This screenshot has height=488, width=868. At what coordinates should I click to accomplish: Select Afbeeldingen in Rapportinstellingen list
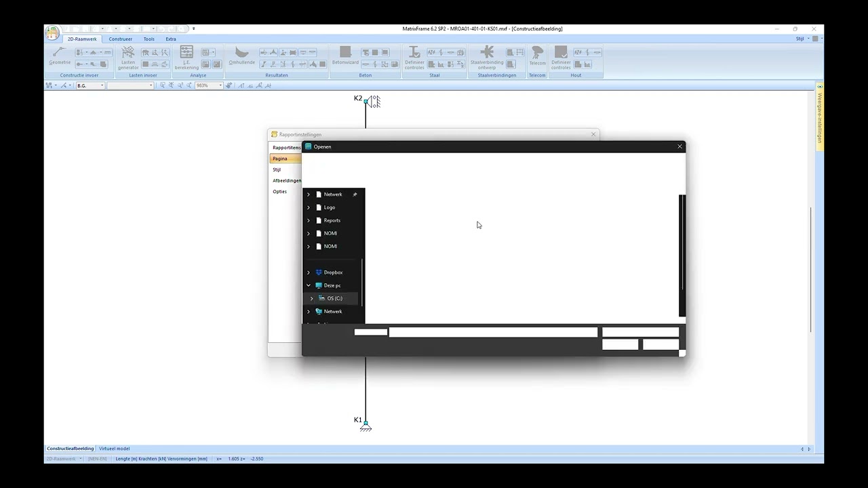coord(286,180)
